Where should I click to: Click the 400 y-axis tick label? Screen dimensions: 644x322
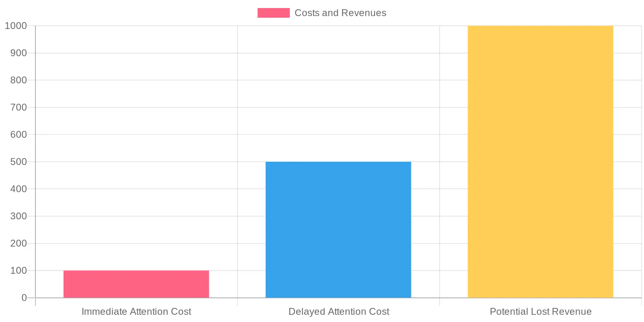19,189
